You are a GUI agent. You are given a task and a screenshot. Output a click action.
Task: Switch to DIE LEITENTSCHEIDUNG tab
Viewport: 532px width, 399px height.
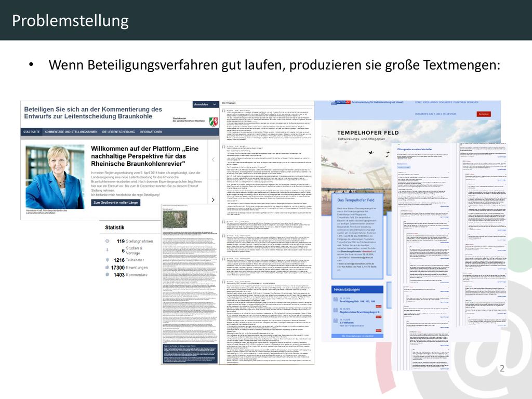click(118, 132)
